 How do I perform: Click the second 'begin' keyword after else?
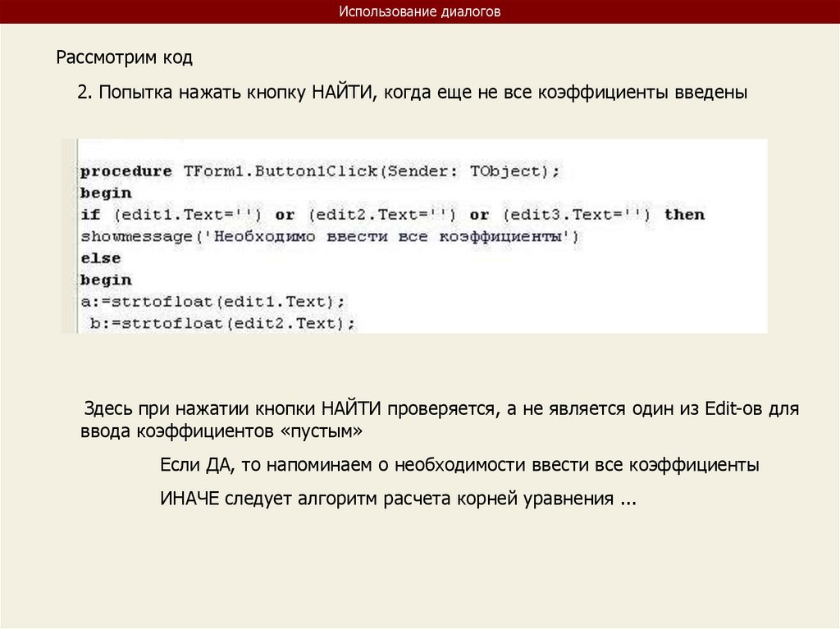[106, 280]
